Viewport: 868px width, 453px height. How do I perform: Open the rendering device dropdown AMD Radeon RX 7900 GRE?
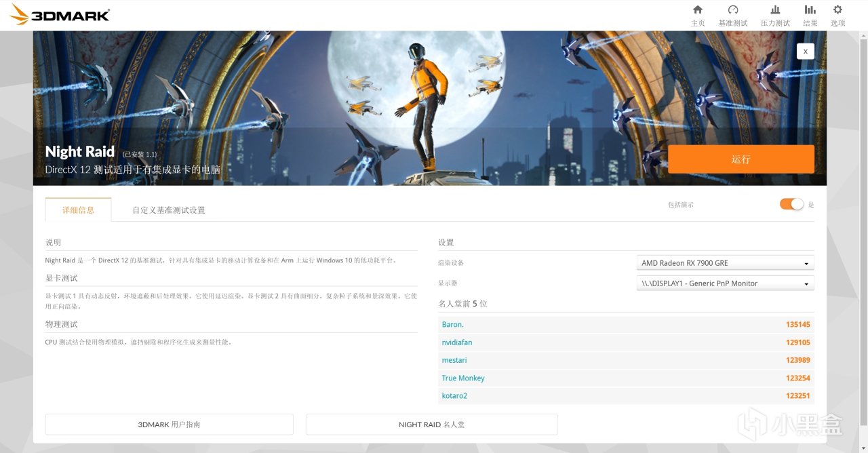726,263
